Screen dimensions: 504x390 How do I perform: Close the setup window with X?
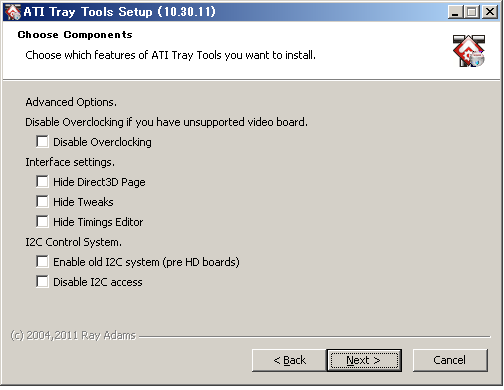tap(490, 12)
